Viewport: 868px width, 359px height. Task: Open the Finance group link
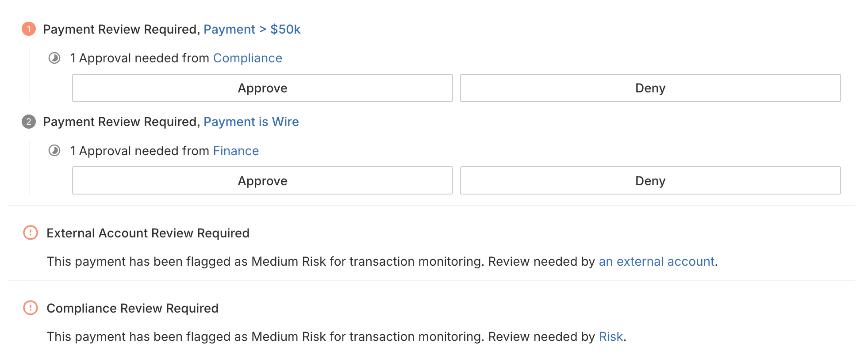[x=236, y=151]
